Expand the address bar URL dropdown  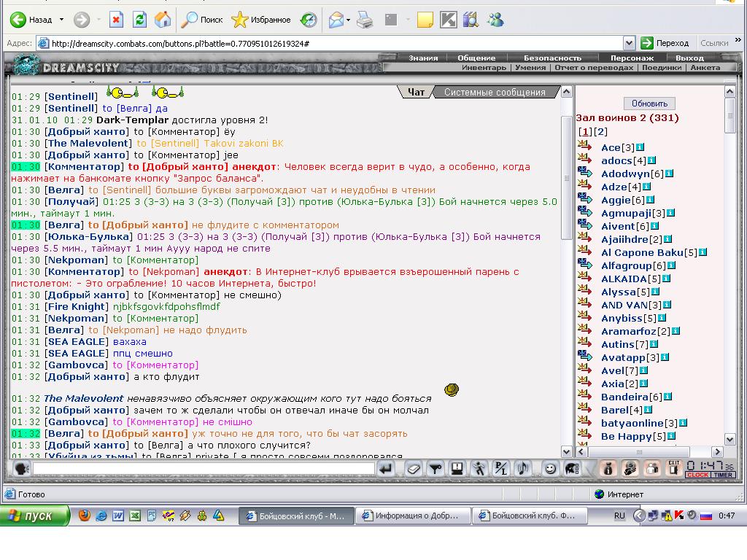[629, 43]
